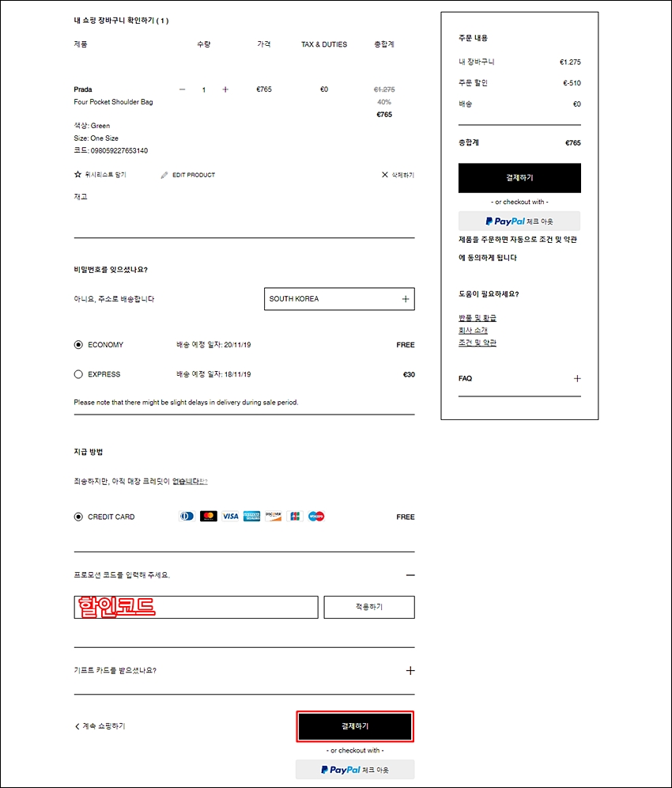
Task: Expand the gift card section
Action: [x=410, y=670]
